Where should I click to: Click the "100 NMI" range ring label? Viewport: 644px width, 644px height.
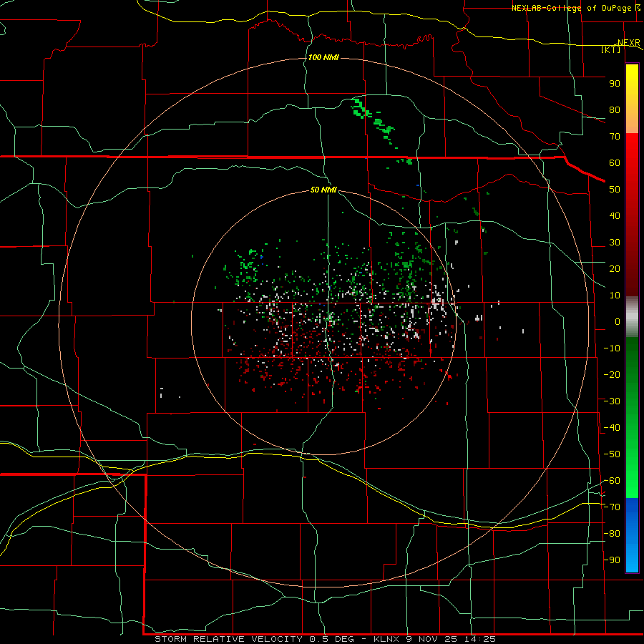[323, 57]
